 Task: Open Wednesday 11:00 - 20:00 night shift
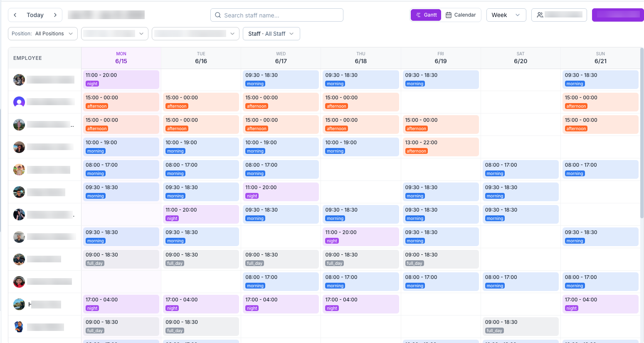[x=281, y=192]
